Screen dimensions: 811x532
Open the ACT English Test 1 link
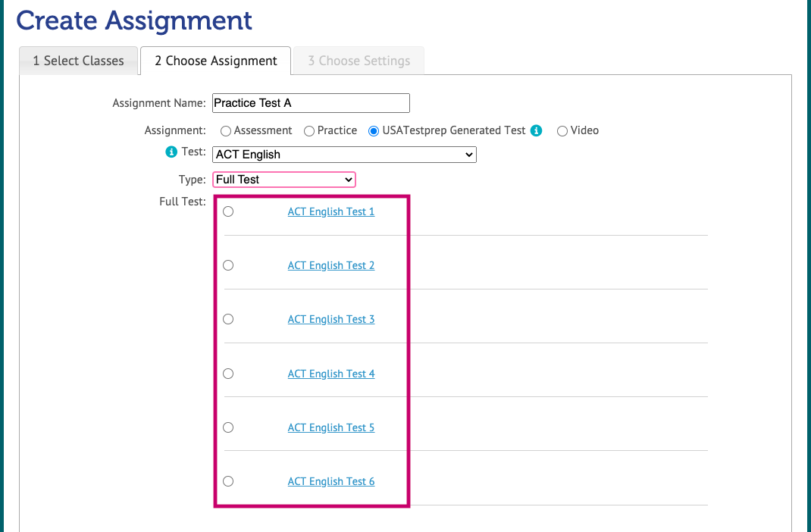pyautogui.click(x=331, y=211)
